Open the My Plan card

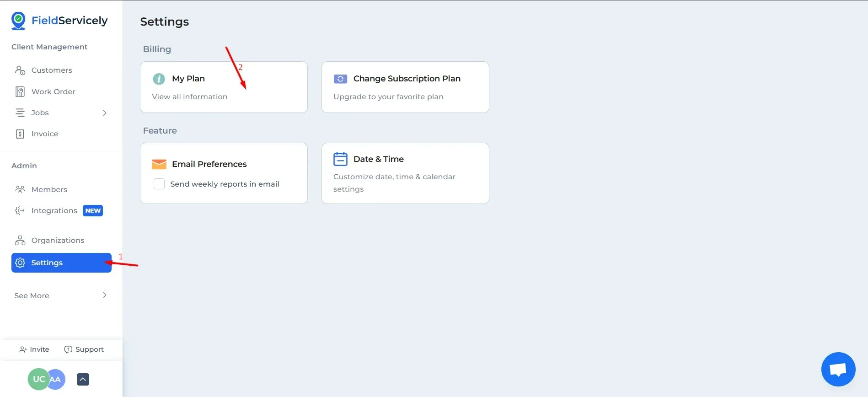coord(224,87)
